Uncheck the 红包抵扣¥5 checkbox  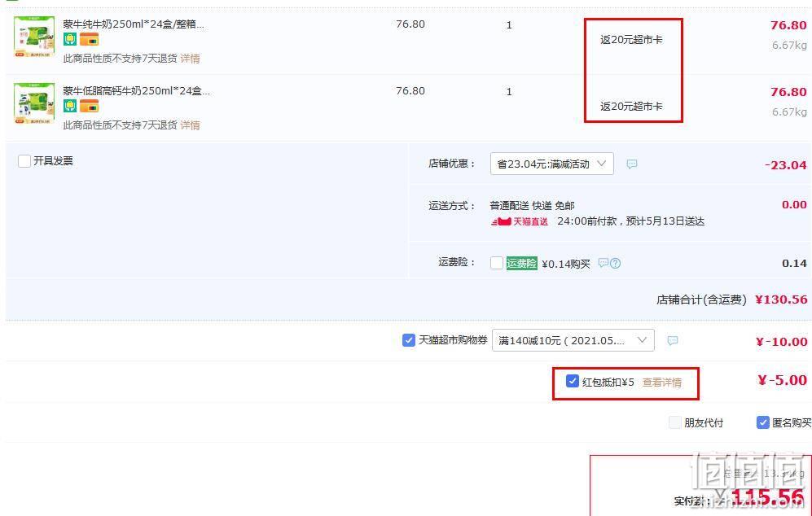pos(573,382)
